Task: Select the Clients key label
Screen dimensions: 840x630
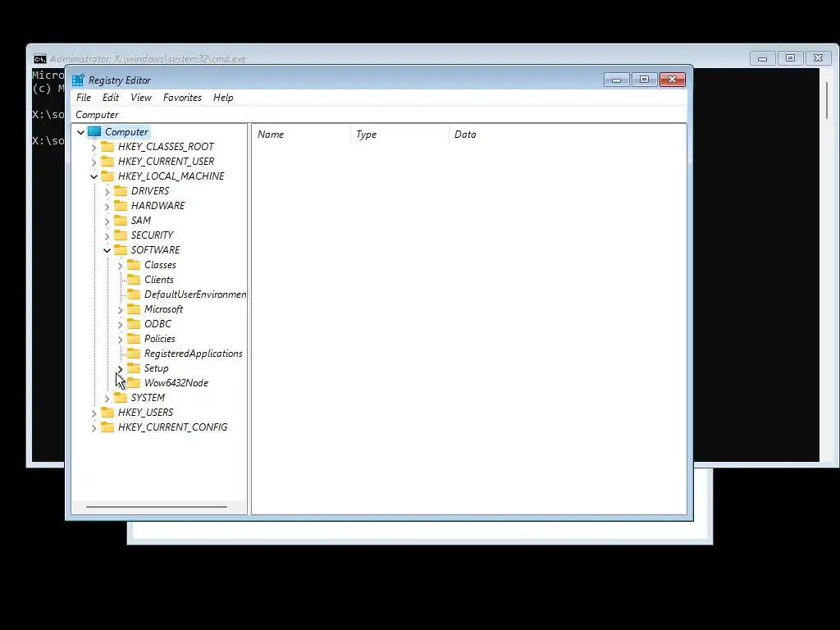Action: [159, 280]
